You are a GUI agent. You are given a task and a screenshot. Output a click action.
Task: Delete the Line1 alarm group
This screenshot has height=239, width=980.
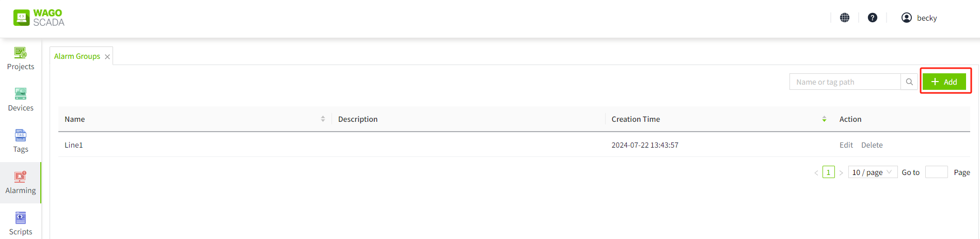(x=872, y=145)
